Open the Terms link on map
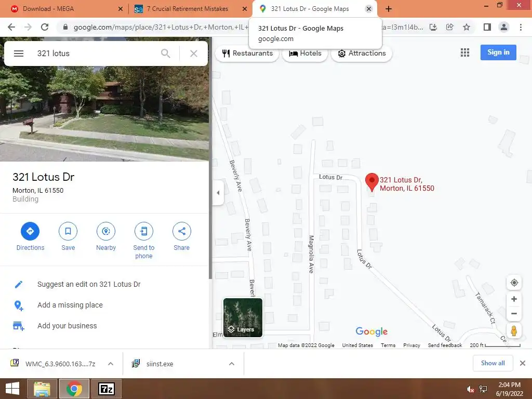The width and height of the screenshot is (532, 399). click(388, 345)
